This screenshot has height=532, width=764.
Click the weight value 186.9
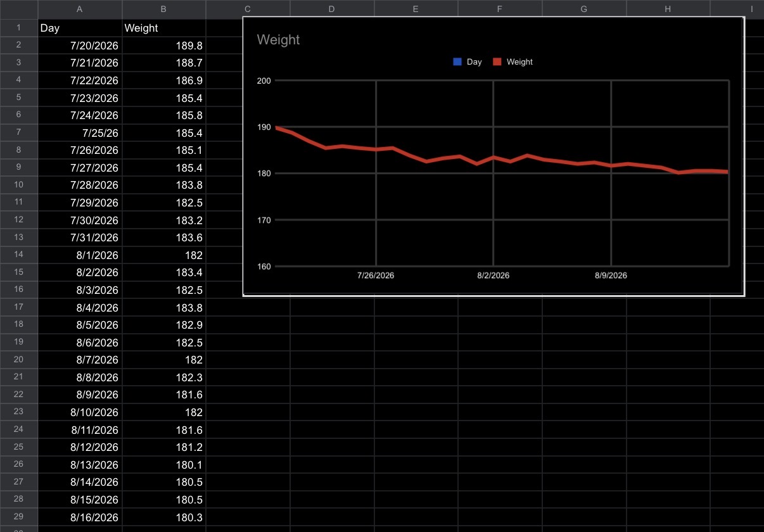tap(164, 80)
